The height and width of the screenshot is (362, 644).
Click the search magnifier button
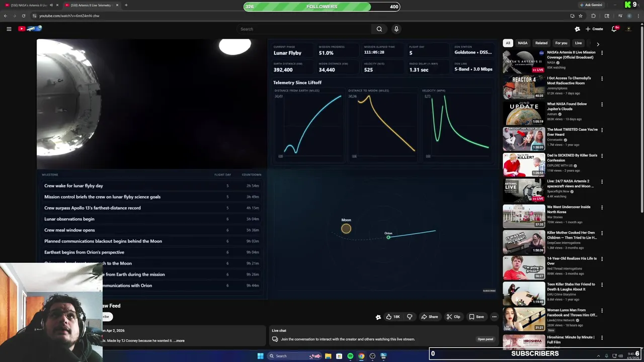point(379,29)
